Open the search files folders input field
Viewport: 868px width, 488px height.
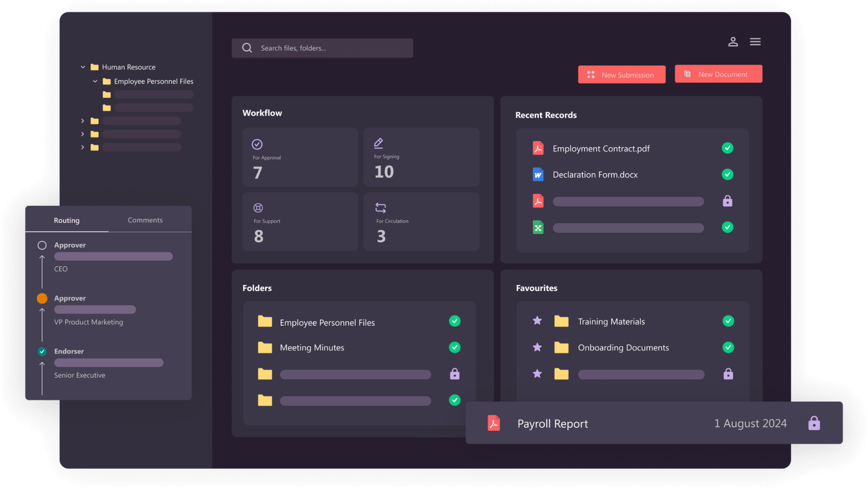click(322, 47)
